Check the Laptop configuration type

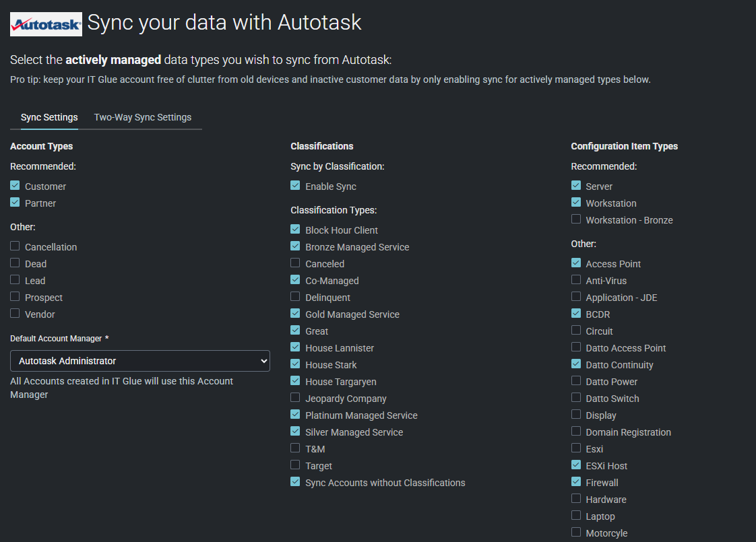coord(576,516)
